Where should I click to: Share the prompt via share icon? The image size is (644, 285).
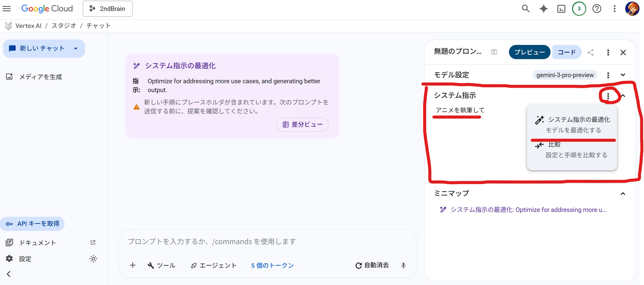pyautogui.click(x=591, y=52)
